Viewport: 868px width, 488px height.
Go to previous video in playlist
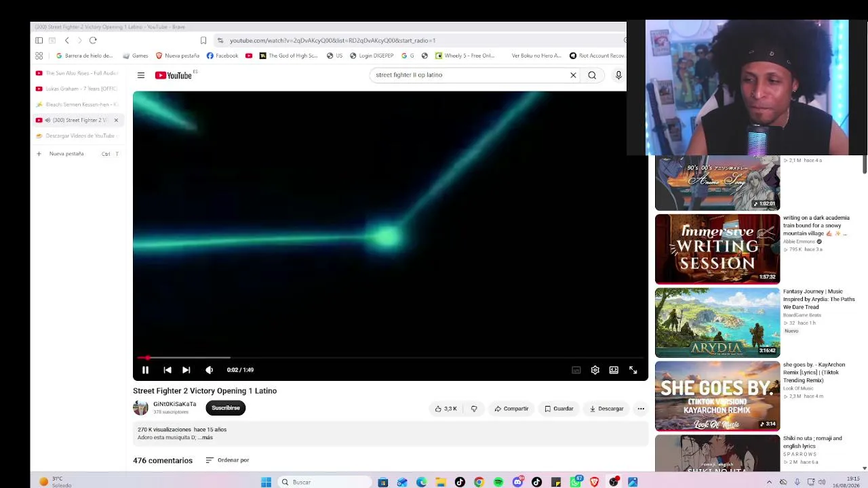pos(167,370)
